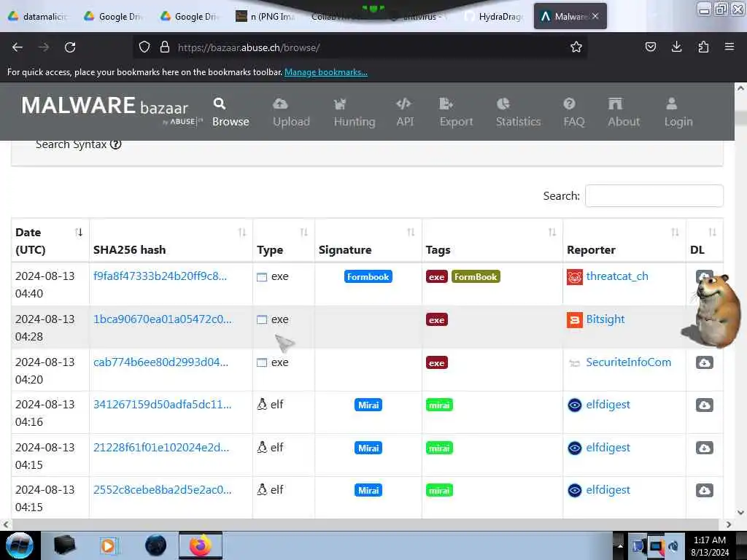Open the Export nav item
This screenshot has width=747, height=560.
(456, 112)
